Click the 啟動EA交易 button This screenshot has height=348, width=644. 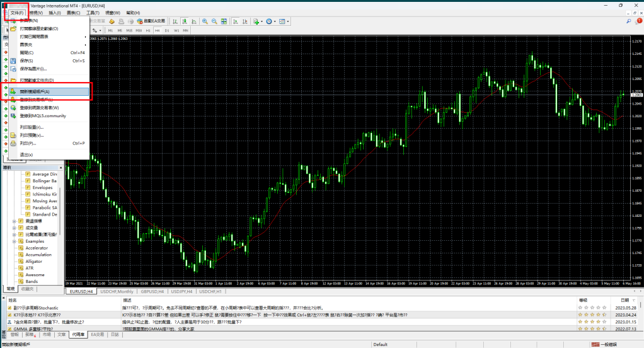point(151,21)
